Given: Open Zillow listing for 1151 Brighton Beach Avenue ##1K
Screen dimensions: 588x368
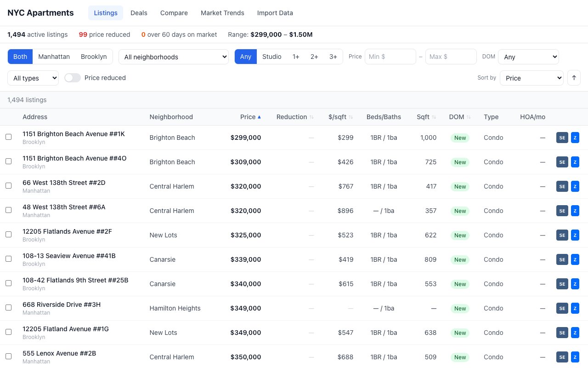Looking at the screenshot, I should [x=575, y=138].
